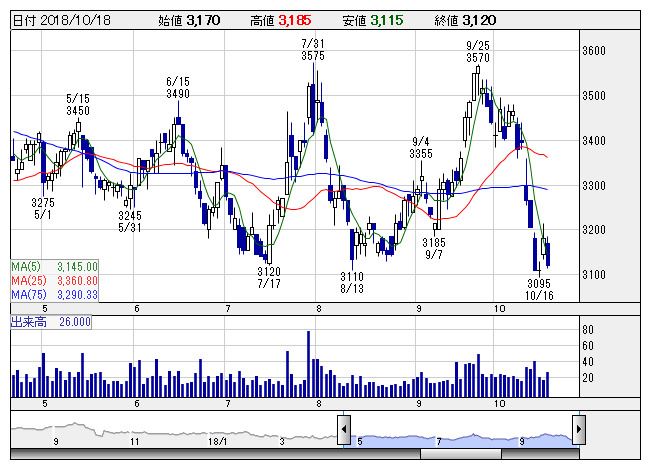Click the right range handle of the navigator
The height and width of the screenshot is (469, 652).
[579, 432]
